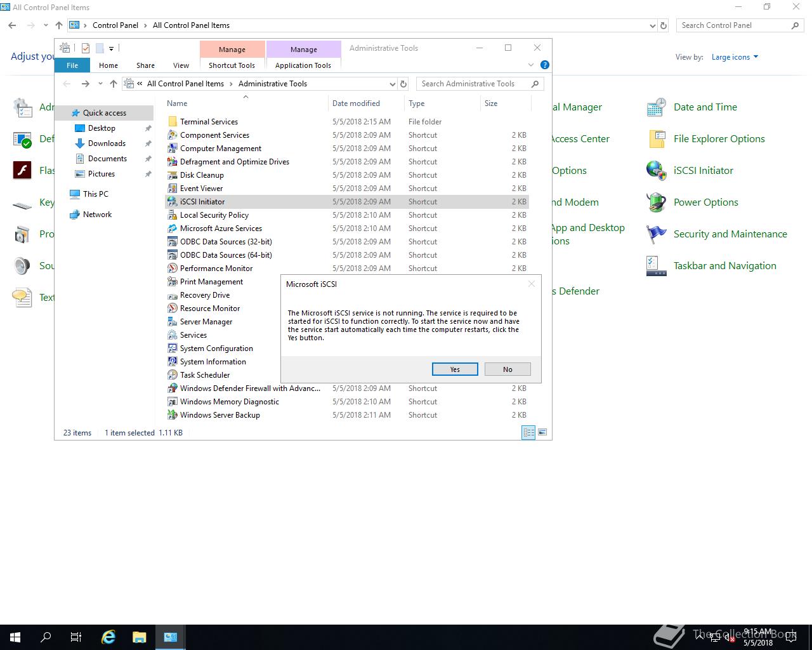Open the Administrative Tools address bar dropdown
Image resolution: width=812 pixels, height=650 pixels.
pos(392,84)
